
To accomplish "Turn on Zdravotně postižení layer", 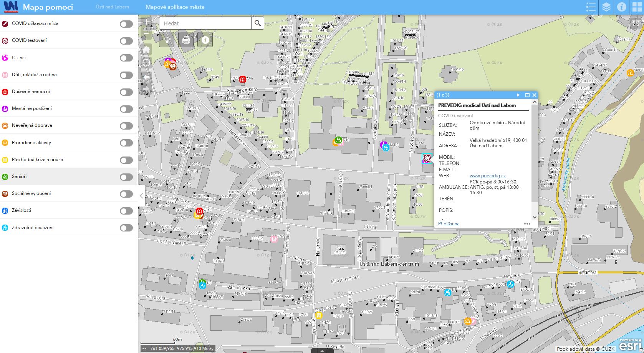I will (126, 228).
